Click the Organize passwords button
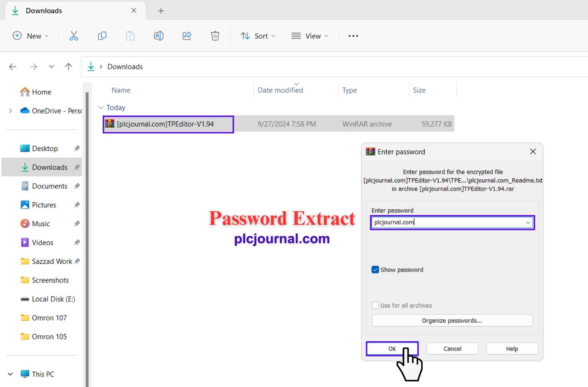This screenshot has width=588, height=387. pyautogui.click(x=452, y=320)
